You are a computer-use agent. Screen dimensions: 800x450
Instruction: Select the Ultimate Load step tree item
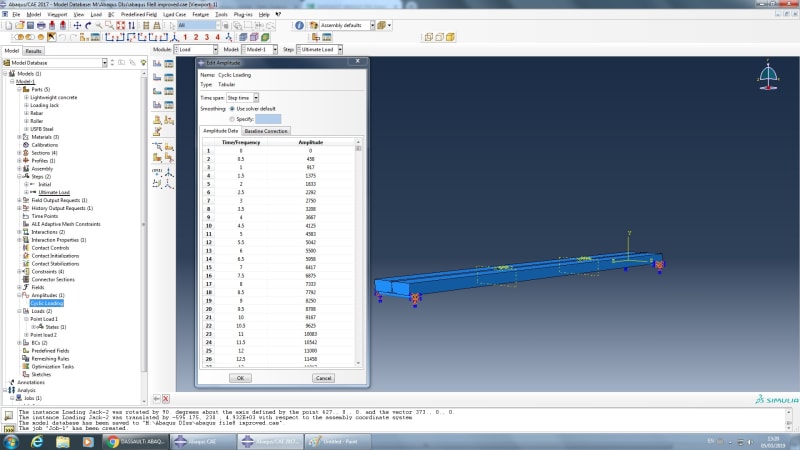(x=54, y=192)
